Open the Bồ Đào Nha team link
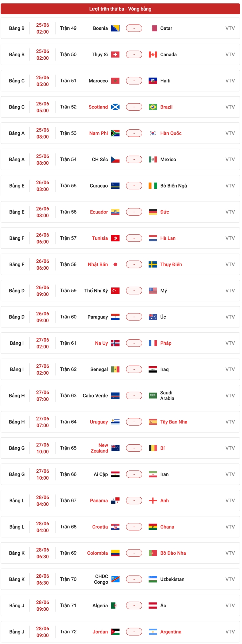The image size is (242, 644). point(173,553)
